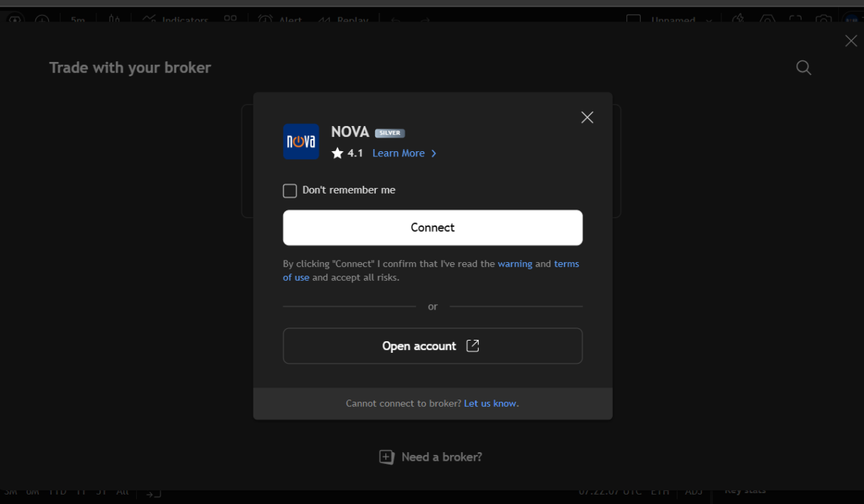Open the 5m interval selector in top toolbar
This screenshot has height=504, width=864.
[78, 20]
